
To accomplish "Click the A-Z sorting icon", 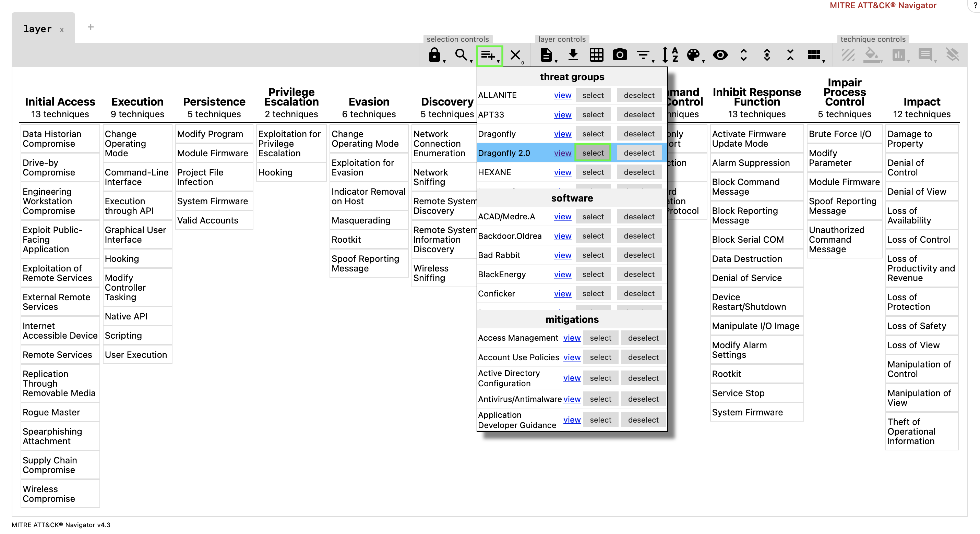I will [x=670, y=55].
